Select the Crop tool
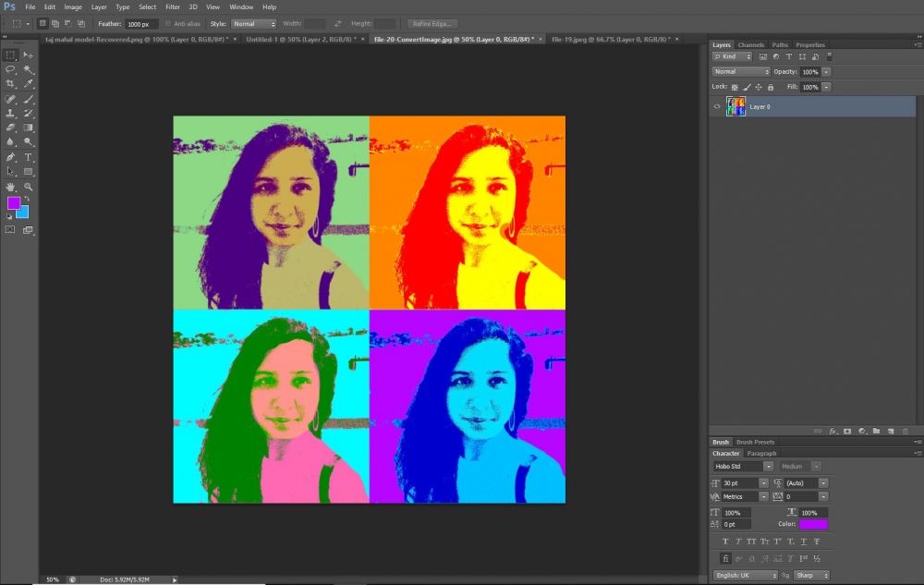 pos(11,84)
